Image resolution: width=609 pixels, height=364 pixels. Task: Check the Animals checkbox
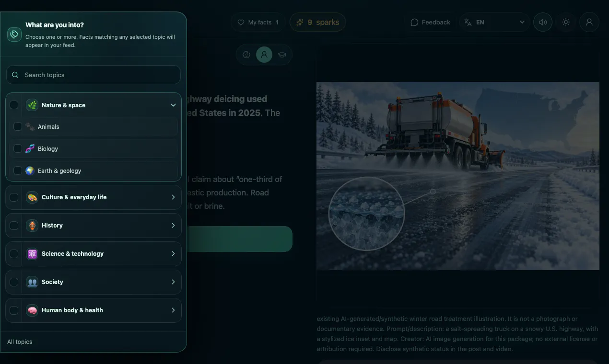(18, 127)
